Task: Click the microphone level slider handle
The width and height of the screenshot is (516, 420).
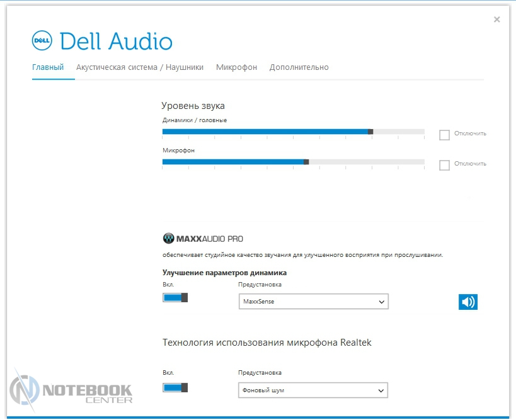Action: click(306, 162)
